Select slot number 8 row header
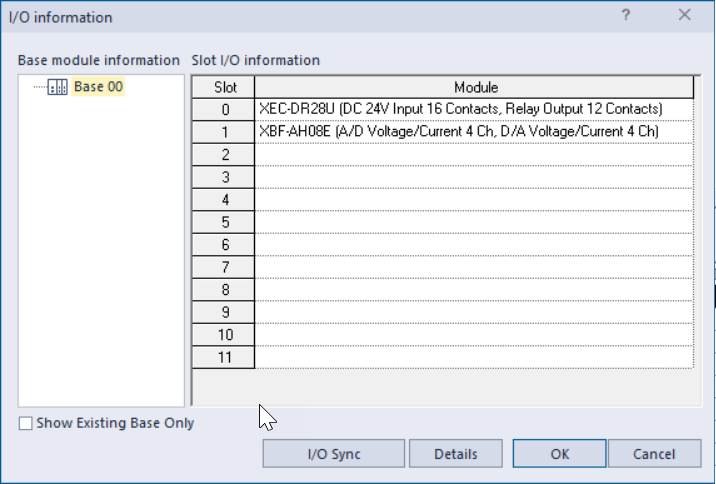The height and width of the screenshot is (484, 716). 223,289
